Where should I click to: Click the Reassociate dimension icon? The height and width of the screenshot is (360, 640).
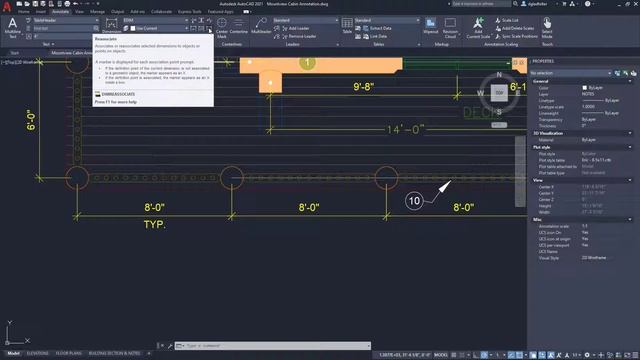(x=209, y=29)
